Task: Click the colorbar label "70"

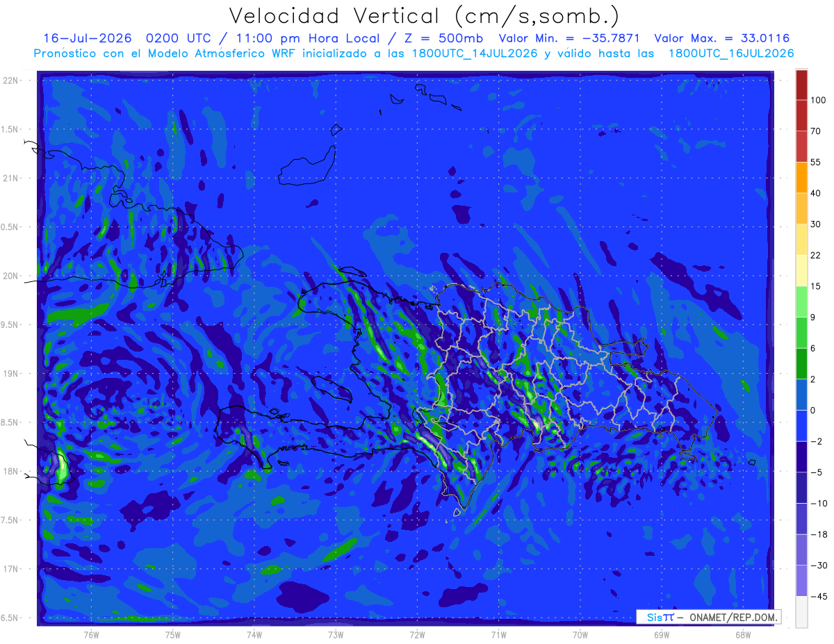Action: pyautogui.click(x=816, y=131)
